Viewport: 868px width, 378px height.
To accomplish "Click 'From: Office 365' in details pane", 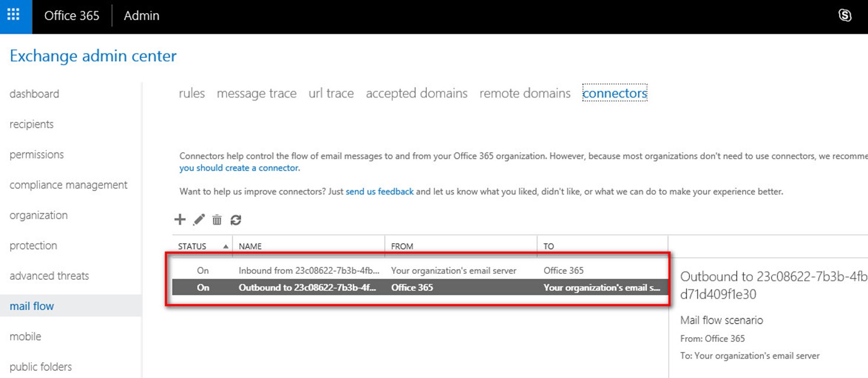I will click(712, 338).
